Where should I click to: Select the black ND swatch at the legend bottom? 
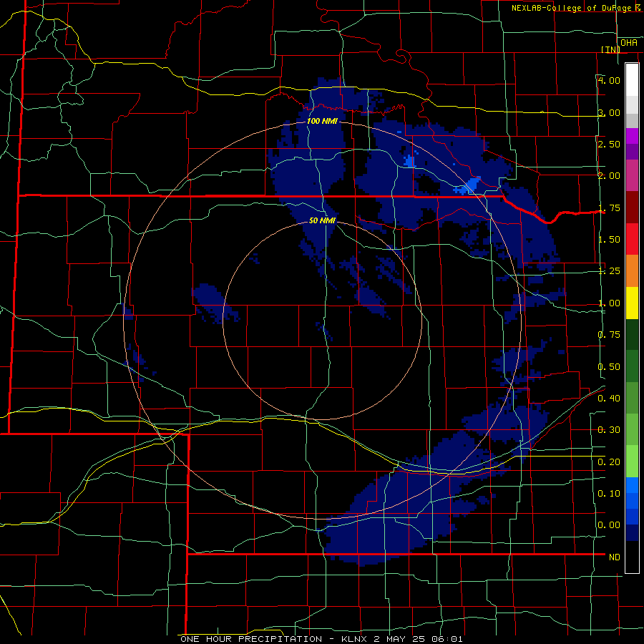(x=632, y=557)
